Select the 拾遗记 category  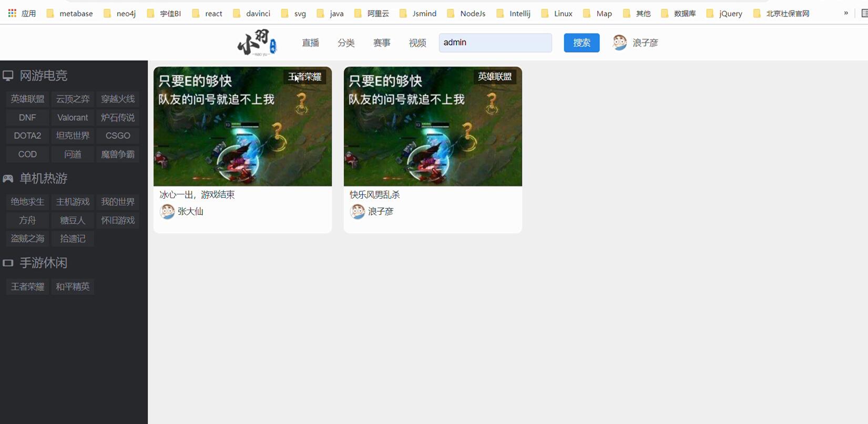(x=73, y=239)
